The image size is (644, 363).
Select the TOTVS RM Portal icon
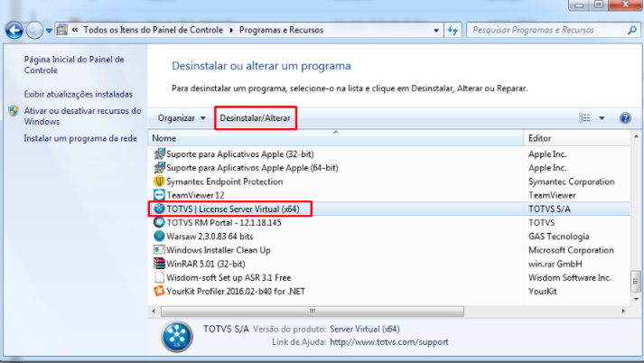159,222
